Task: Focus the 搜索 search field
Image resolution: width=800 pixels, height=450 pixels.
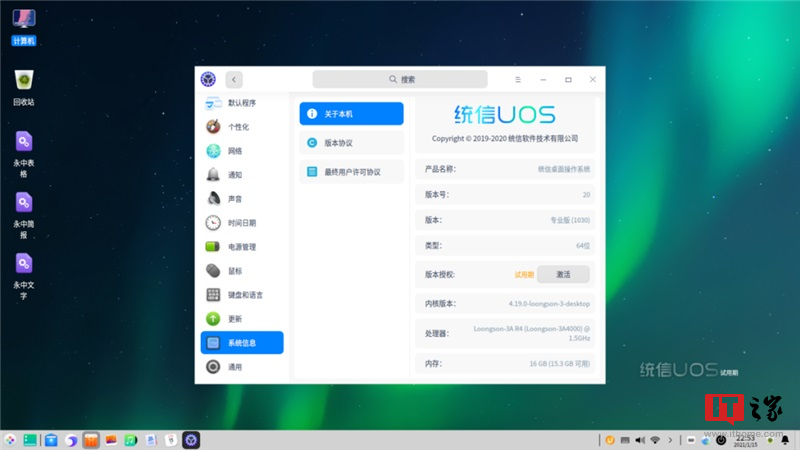Action: coord(400,80)
